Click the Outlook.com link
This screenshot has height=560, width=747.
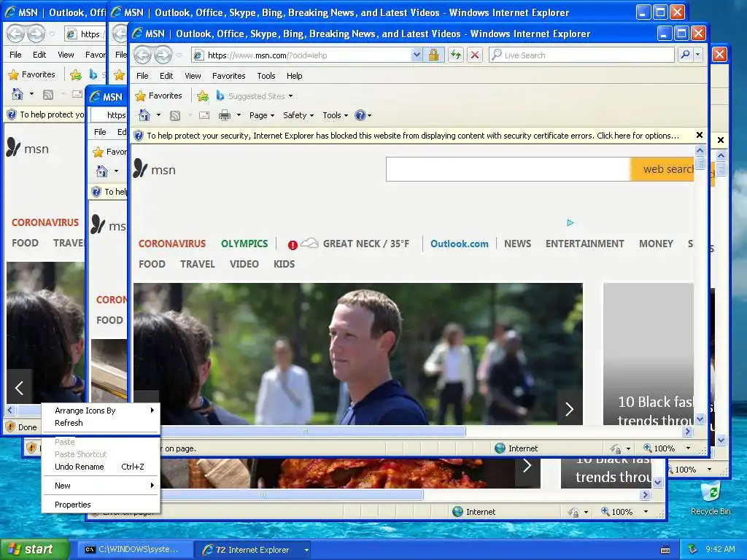[460, 244]
